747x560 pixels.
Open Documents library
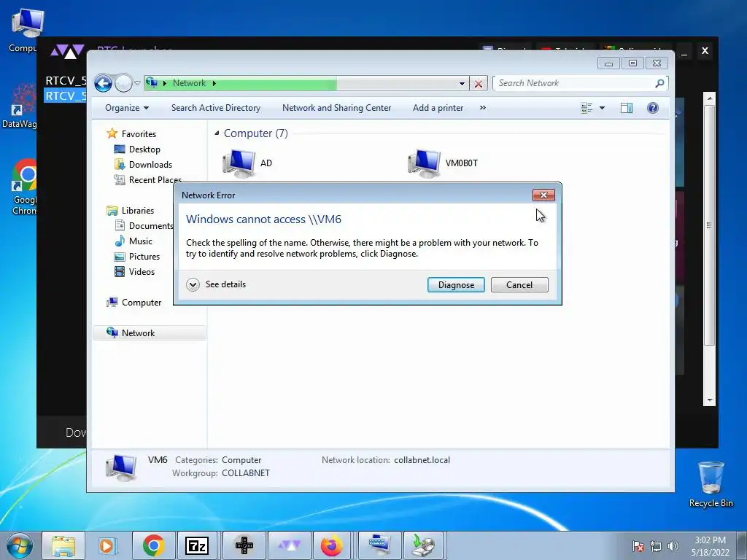tap(151, 226)
